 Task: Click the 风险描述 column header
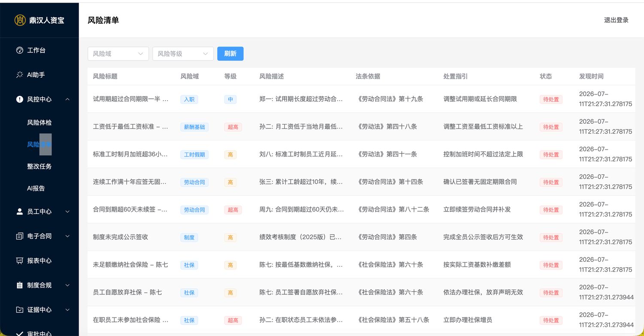point(271,76)
